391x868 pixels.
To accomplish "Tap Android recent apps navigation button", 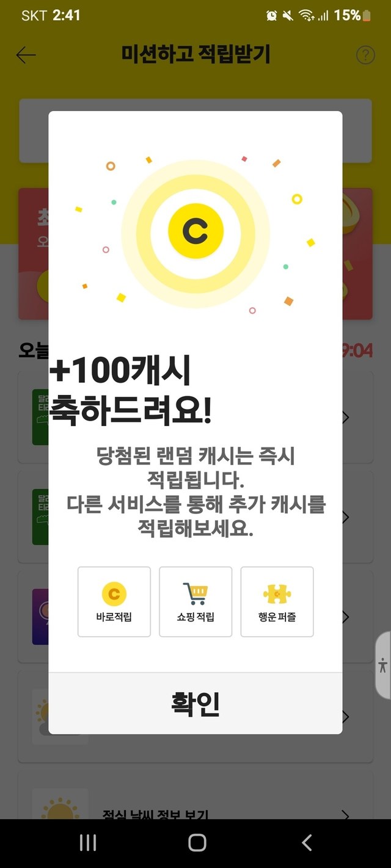I will pos(88,843).
